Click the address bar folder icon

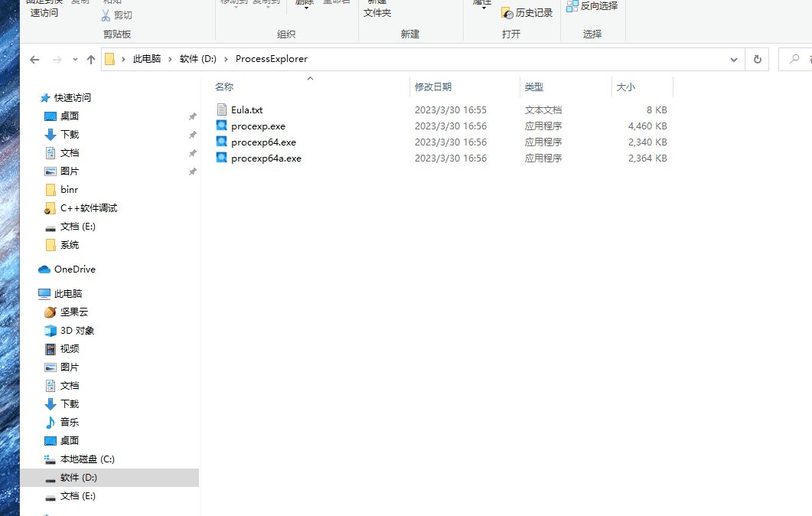(x=109, y=59)
